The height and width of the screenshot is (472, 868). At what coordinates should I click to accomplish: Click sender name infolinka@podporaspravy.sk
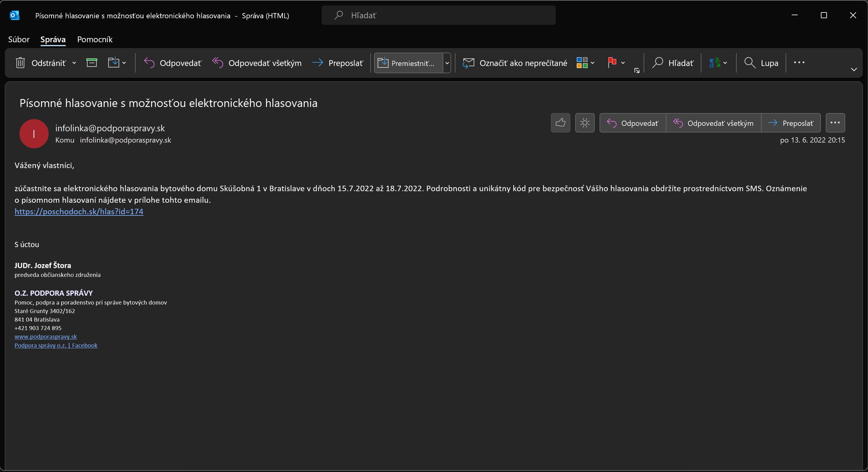(110, 128)
